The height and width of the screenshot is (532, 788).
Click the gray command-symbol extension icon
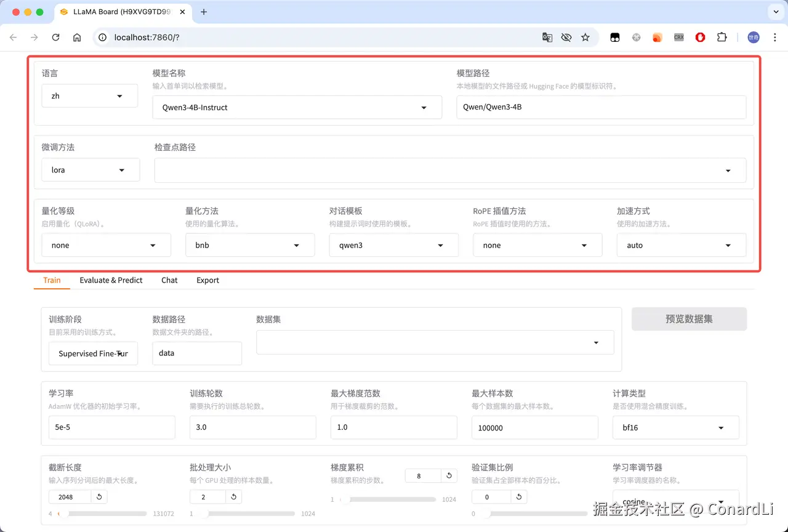click(636, 38)
